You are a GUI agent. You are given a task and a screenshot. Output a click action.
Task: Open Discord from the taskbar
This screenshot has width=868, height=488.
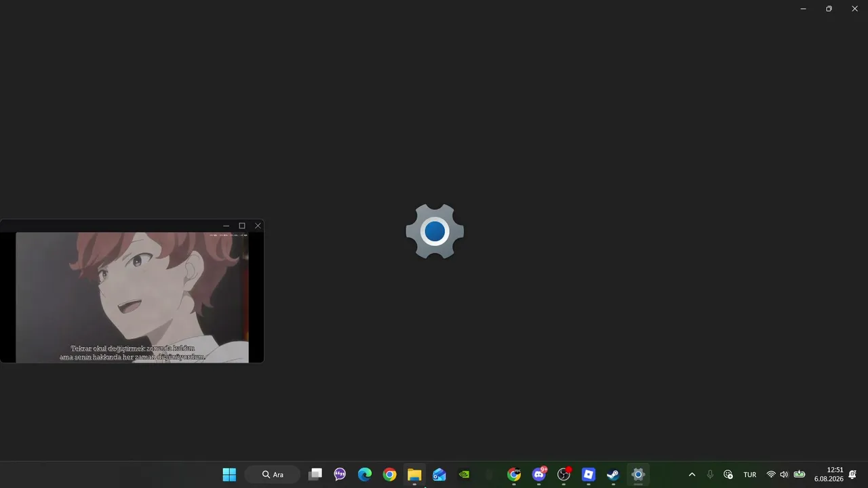coord(539,474)
